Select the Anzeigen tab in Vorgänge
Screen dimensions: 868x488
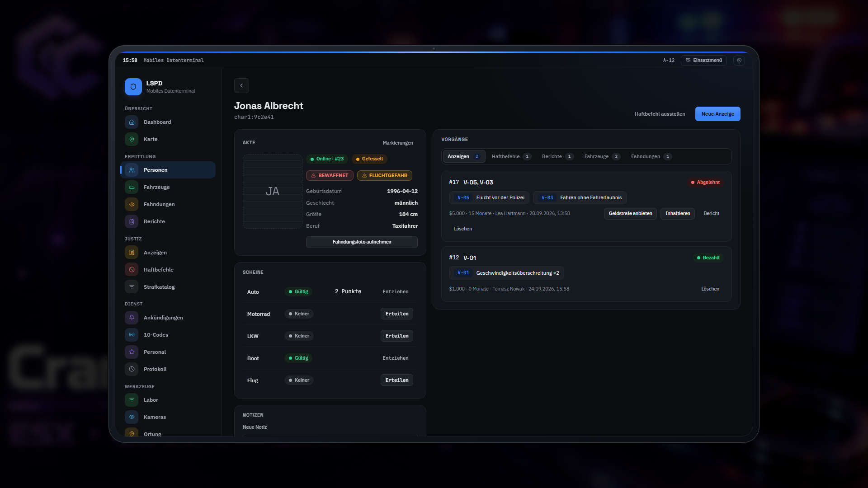coord(464,156)
